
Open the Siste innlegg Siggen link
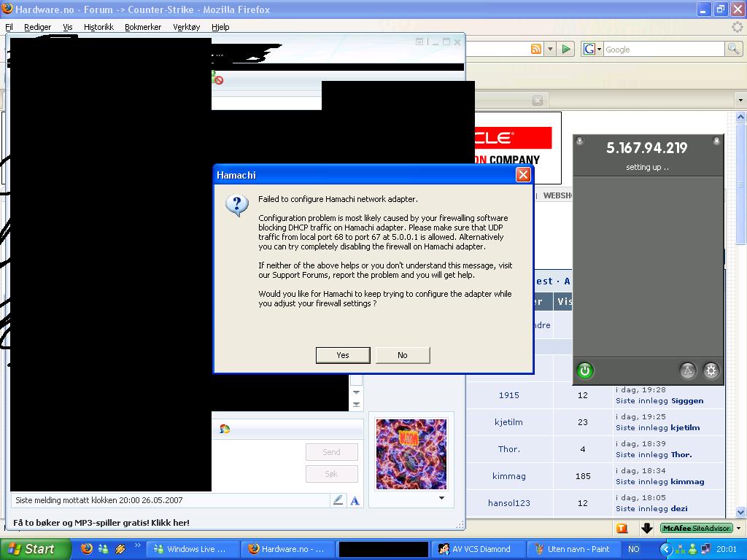pos(659,400)
